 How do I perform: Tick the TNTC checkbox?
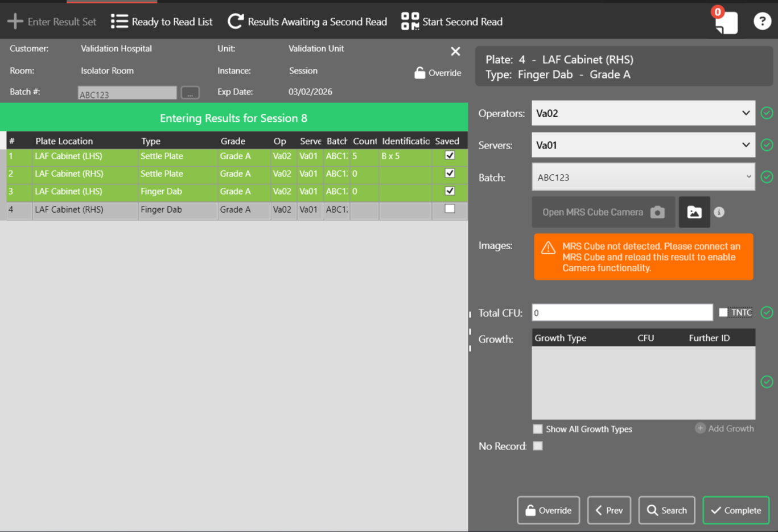point(723,312)
